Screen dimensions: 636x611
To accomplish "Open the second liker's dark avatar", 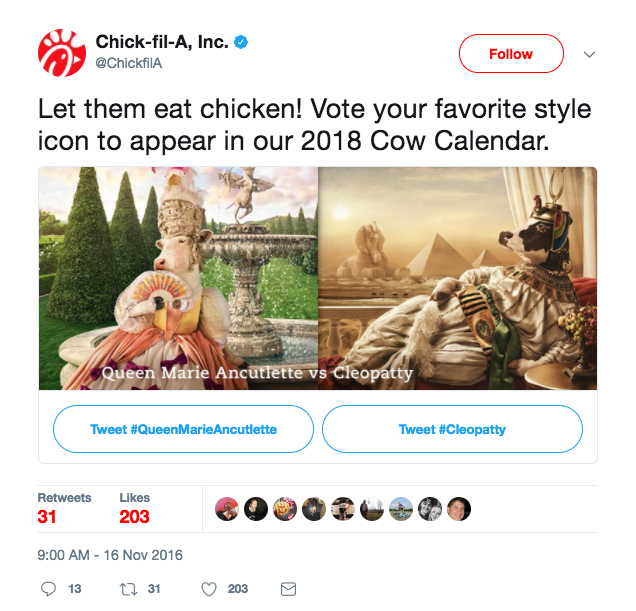I will click(256, 509).
